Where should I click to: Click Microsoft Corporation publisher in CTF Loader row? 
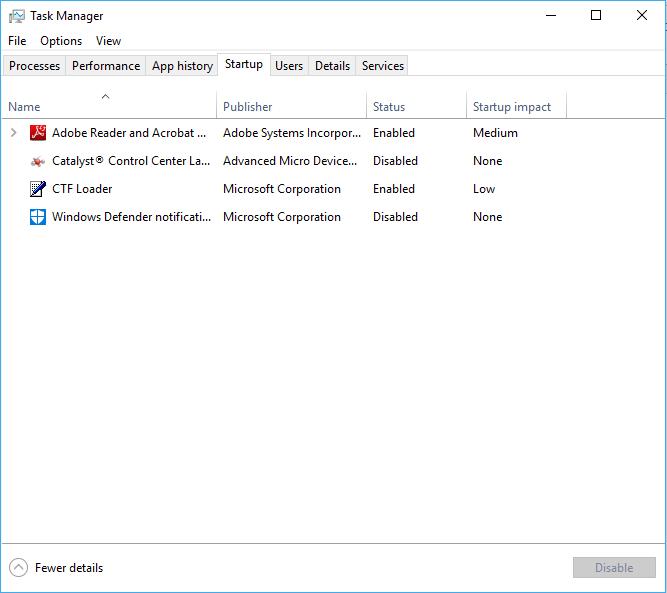point(282,189)
